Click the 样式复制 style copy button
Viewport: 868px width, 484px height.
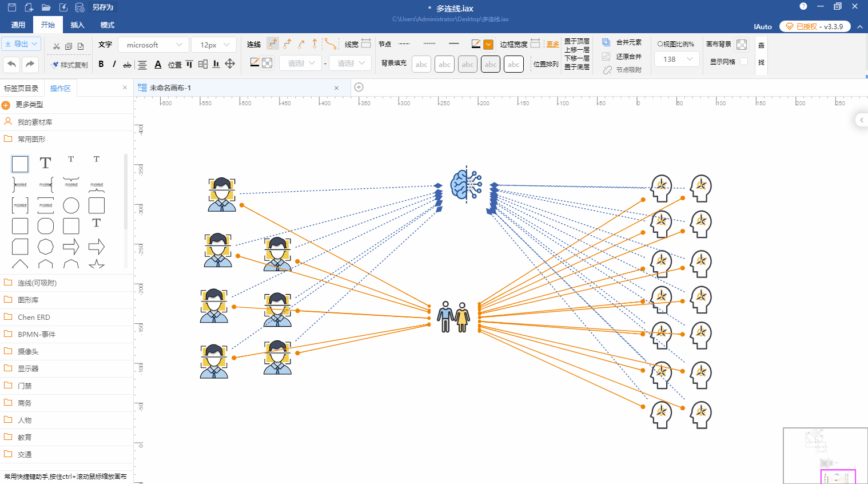[x=70, y=65]
